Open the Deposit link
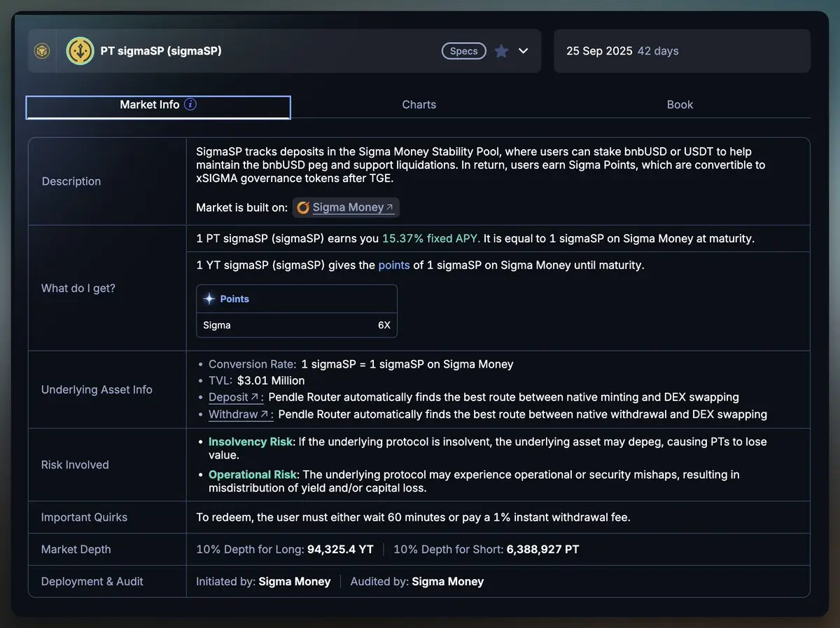This screenshot has width=840, height=628. 236,397
